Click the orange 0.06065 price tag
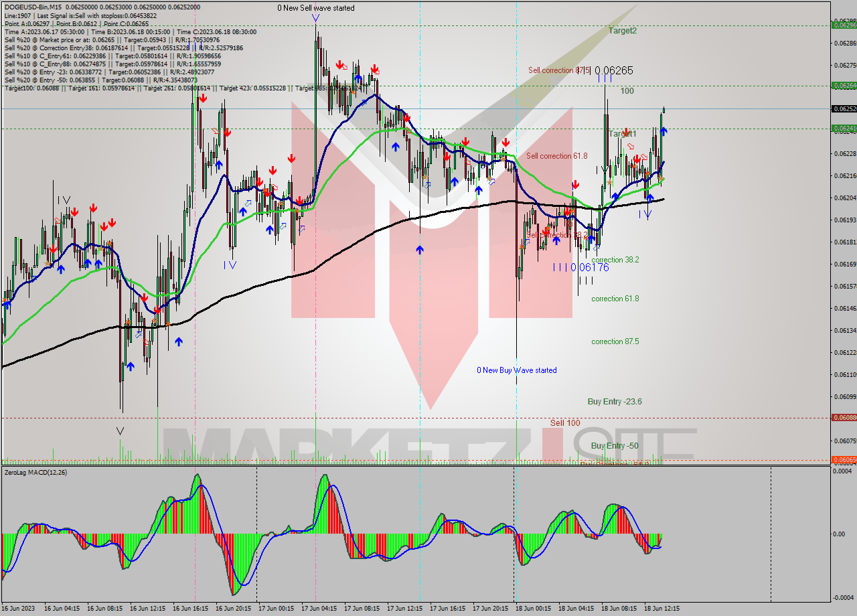Viewport: 857px width, 616px height. (844, 460)
